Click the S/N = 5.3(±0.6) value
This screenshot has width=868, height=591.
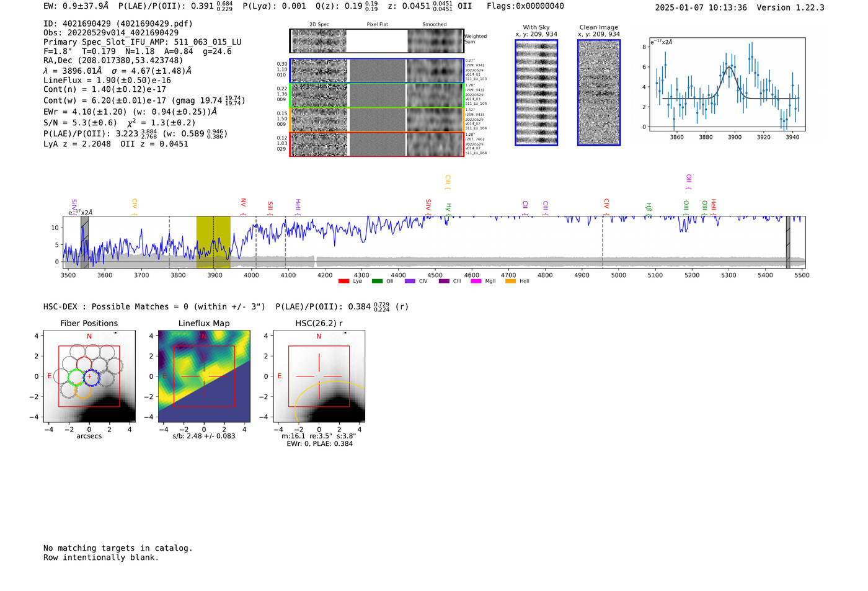[80, 123]
